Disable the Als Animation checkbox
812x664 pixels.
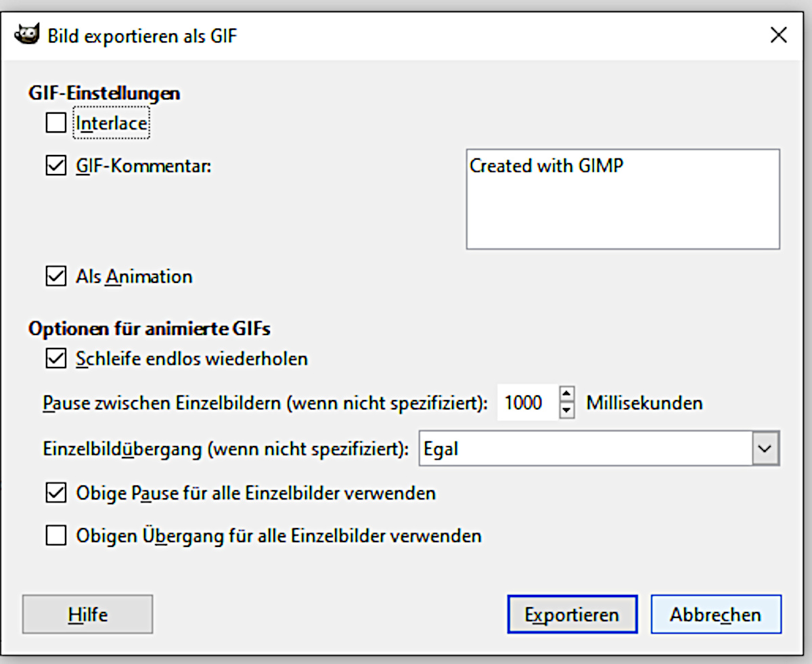click(x=56, y=276)
